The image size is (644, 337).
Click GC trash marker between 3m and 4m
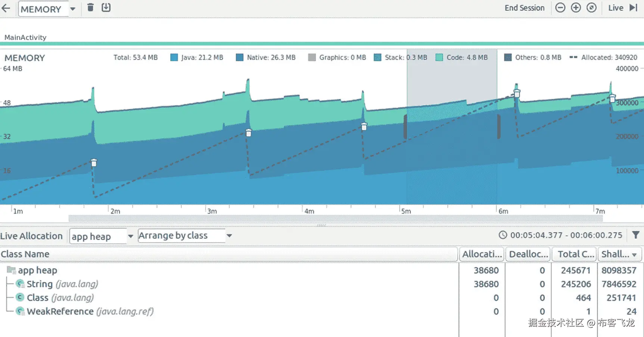[249, 133]
